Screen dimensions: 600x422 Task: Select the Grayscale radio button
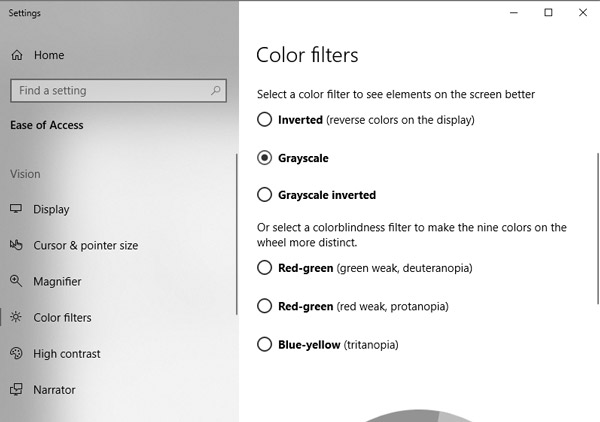[265, 158]
